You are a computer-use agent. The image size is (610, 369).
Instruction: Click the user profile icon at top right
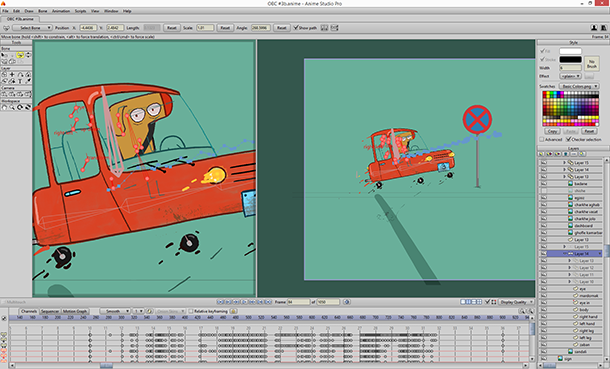coord(594,28)
